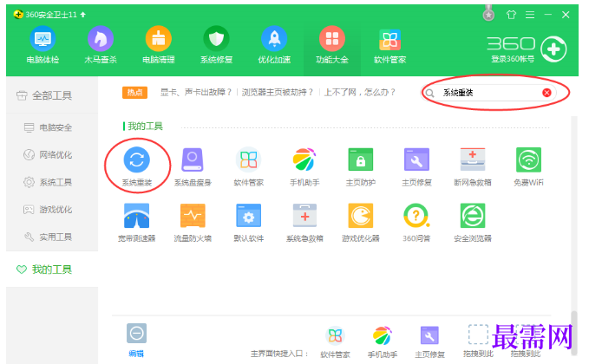Launch the 免费WiFi tool

pos(528,166)
